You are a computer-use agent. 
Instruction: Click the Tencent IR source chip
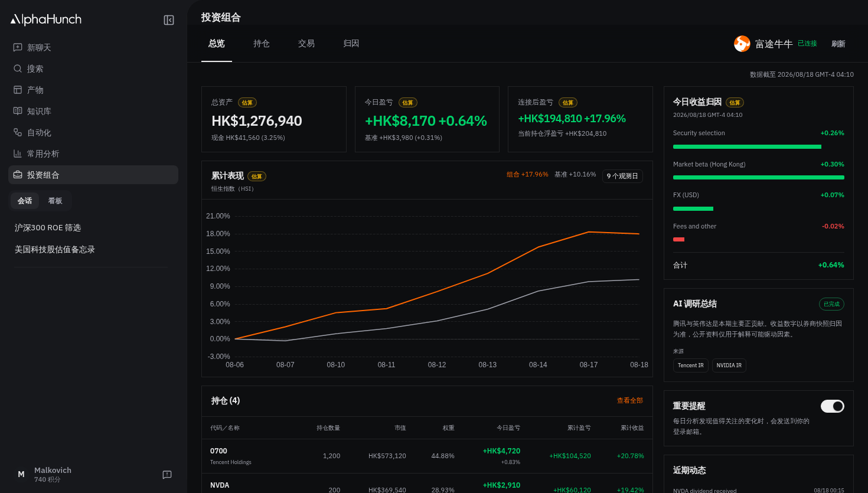pyautogui.click(x=691, y=365)
